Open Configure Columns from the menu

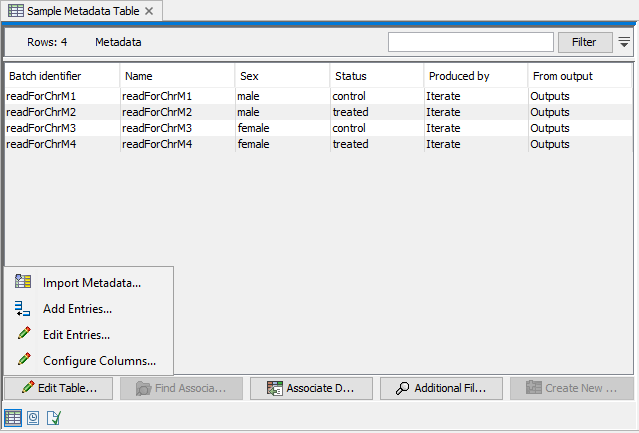tap(99, 361)
